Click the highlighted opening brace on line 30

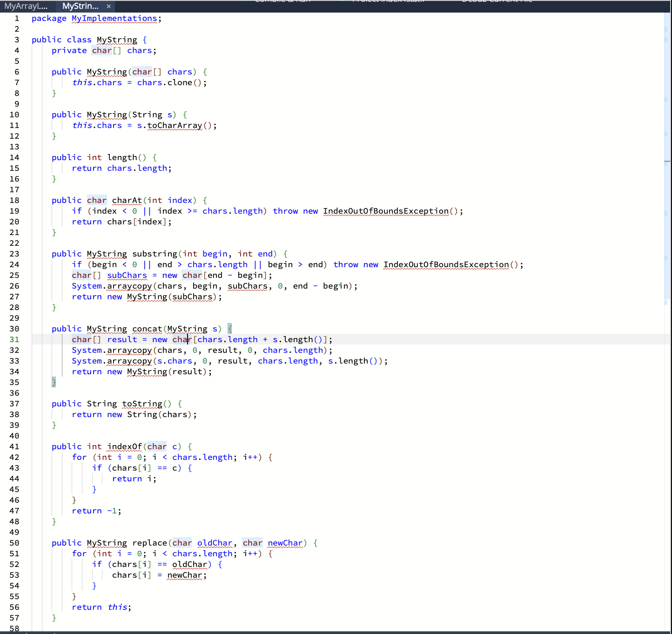[x=230, y=329]
